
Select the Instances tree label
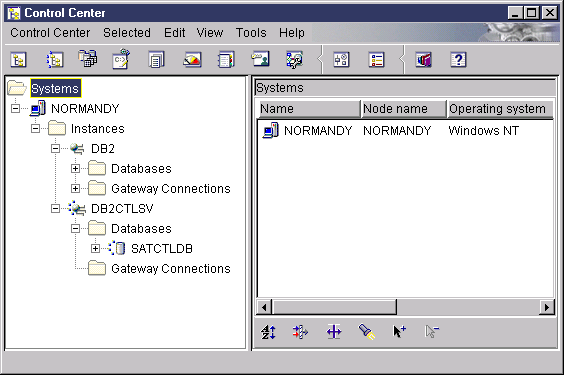pos(97,128)
